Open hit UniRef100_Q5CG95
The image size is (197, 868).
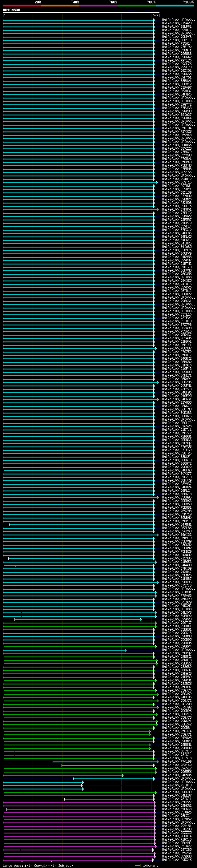[x=177, y=497]
